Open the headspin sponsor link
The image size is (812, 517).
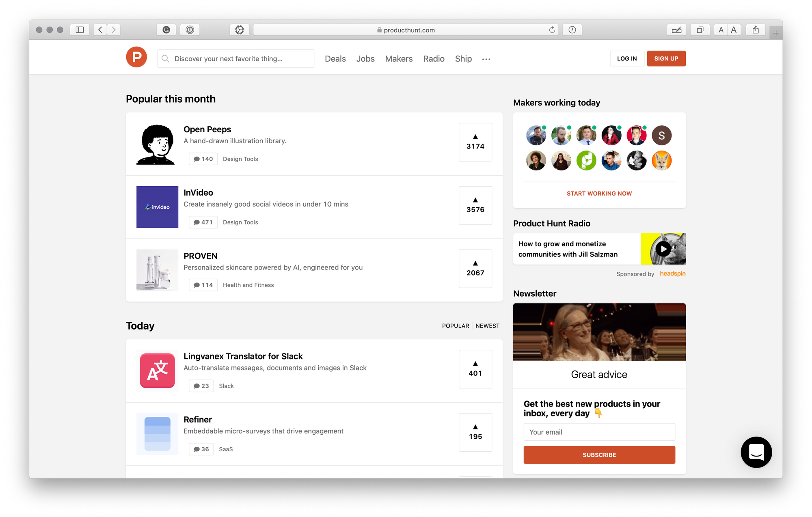coord(672,274)
